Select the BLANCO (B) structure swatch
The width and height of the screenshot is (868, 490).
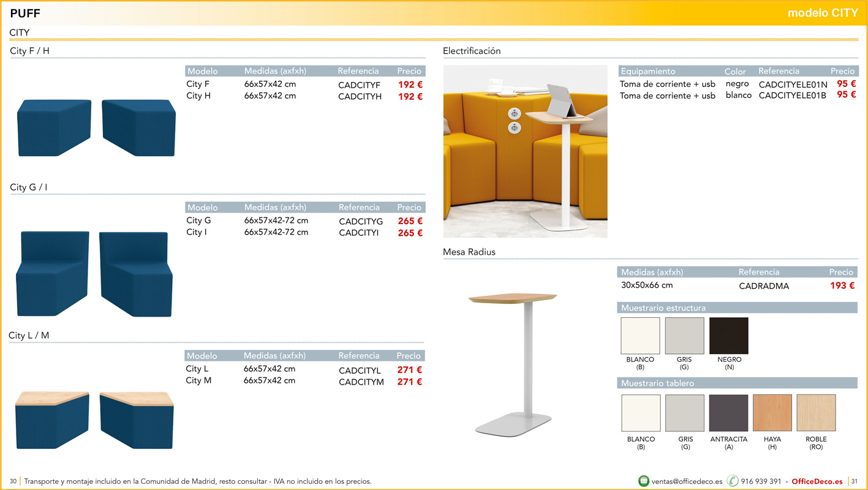click(640, 336)
